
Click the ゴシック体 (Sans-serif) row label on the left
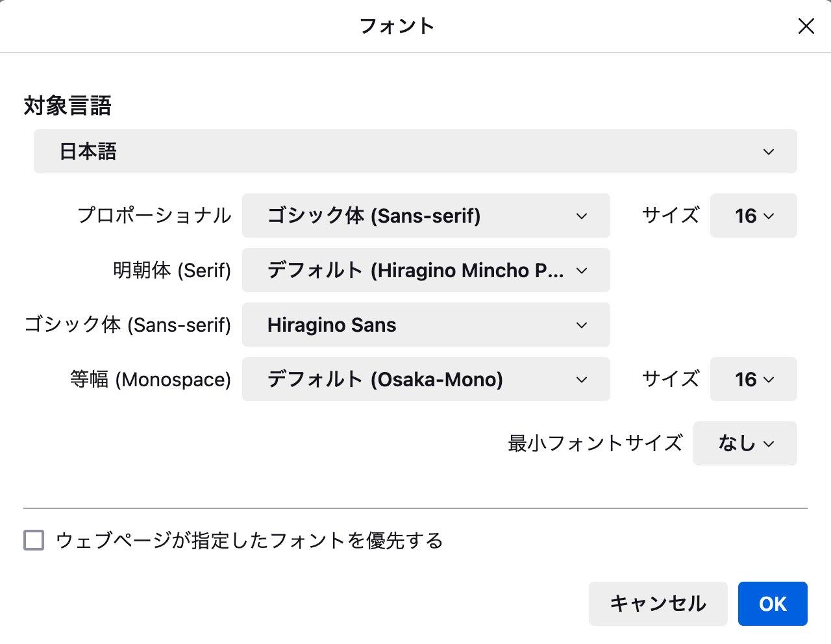tap(127, 325)
